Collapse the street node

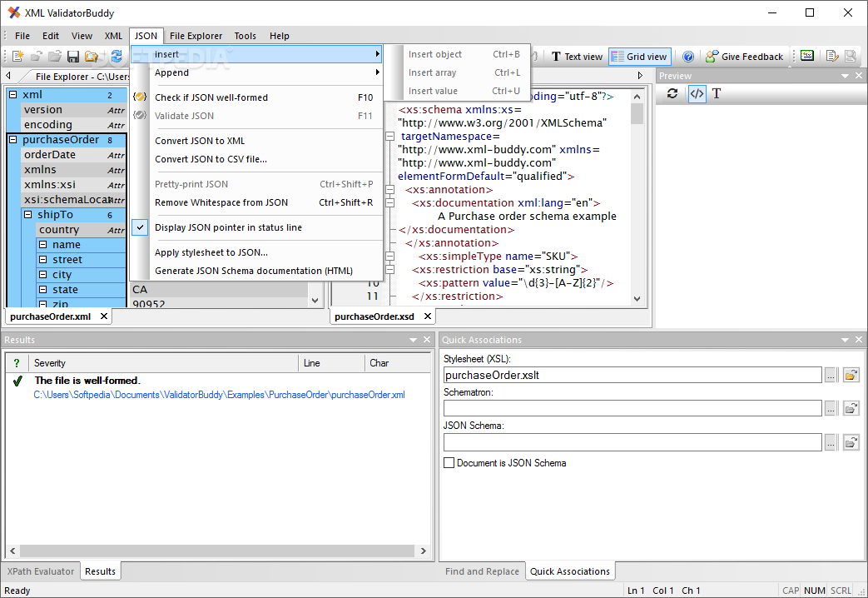[x=43, y=259]
